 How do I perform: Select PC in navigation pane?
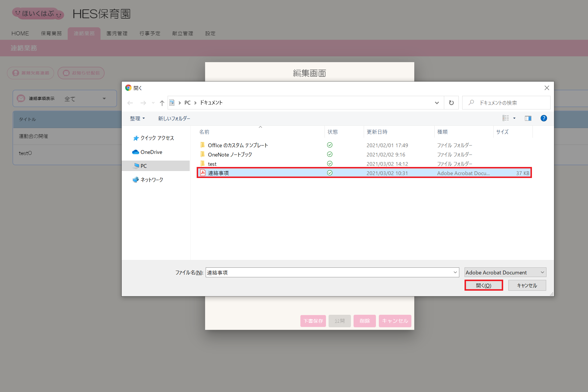(x=156, y=166)
